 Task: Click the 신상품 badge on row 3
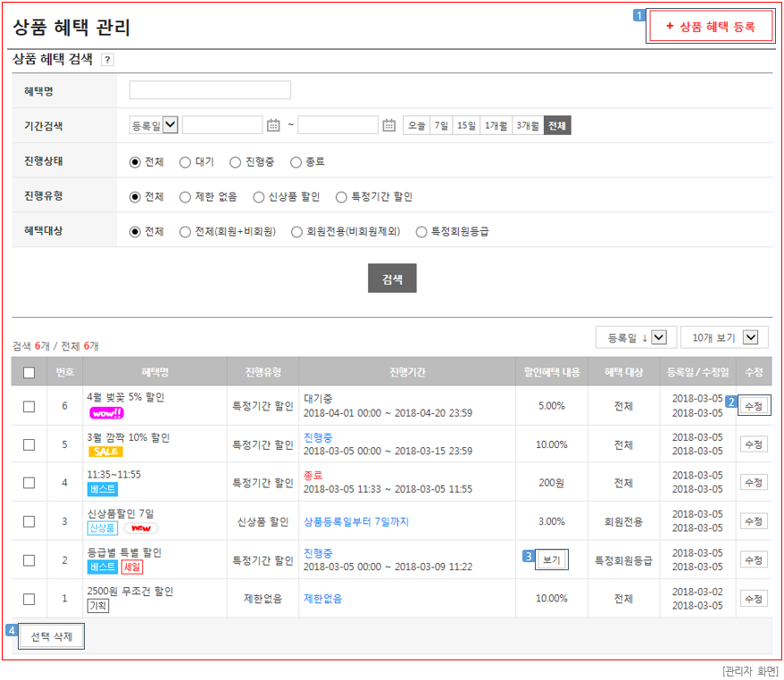103,528
